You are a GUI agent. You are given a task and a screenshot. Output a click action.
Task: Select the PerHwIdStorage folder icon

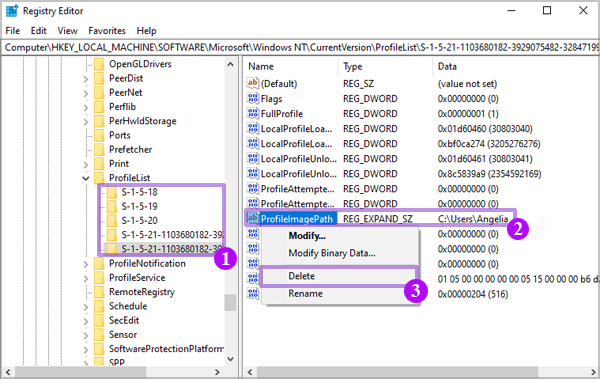[x=99, y=121]
